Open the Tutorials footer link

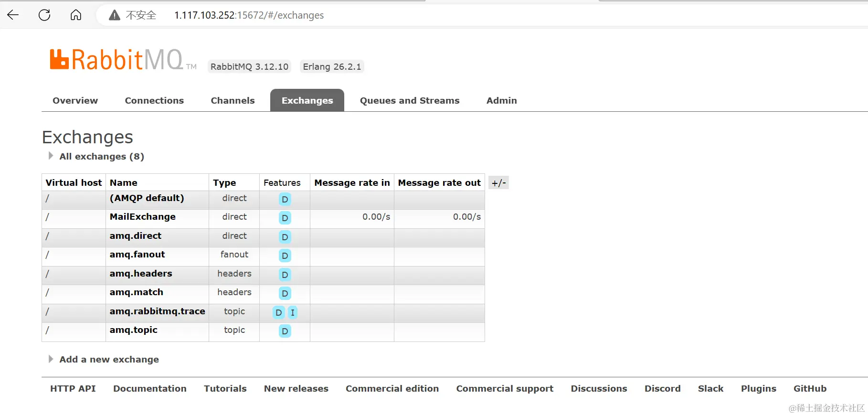pyautogui.click(x=225, y=388)
